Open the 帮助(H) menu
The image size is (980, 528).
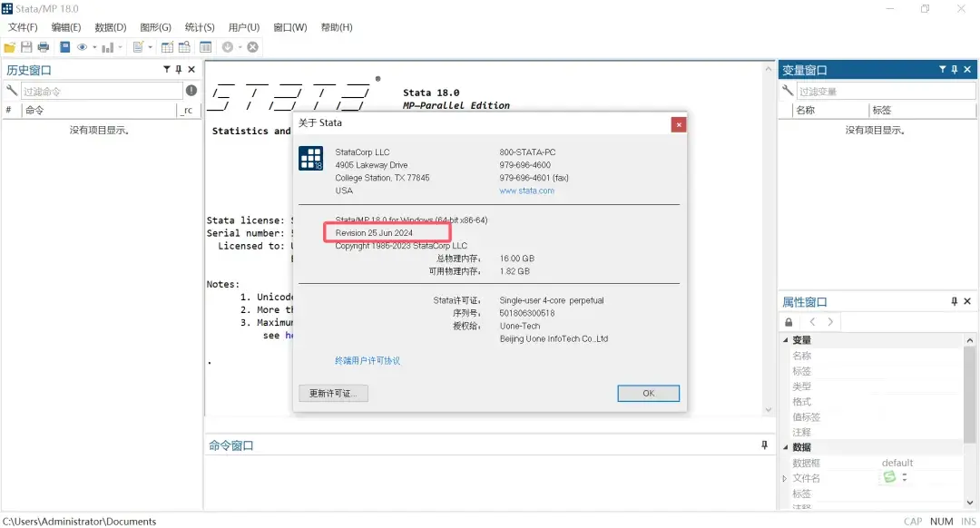(x=337, y=27)
